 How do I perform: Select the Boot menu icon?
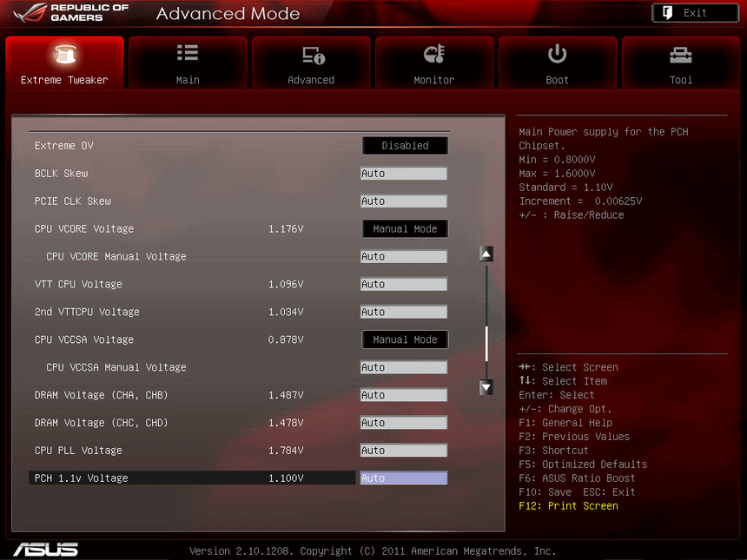pyautogui.click(x=558, y=55)
